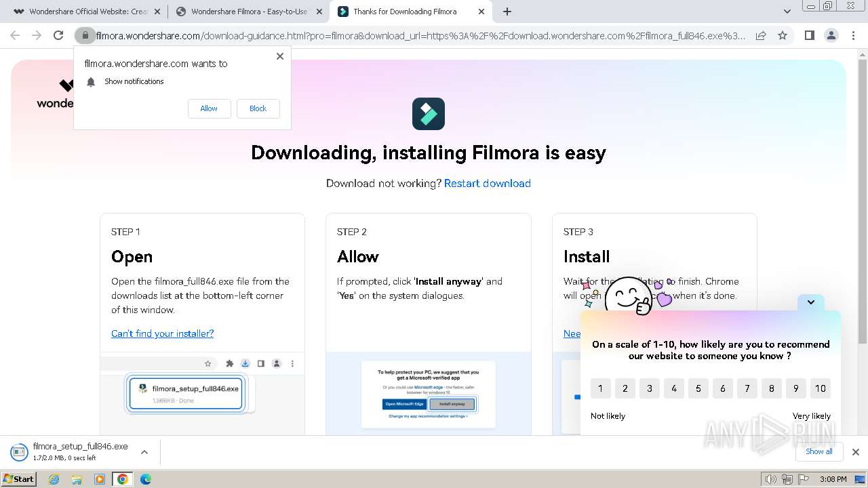The width and height of the screenshot is (868, 488).
Task: Click the Wondershare logo in page header
Action: coord(56,94)
